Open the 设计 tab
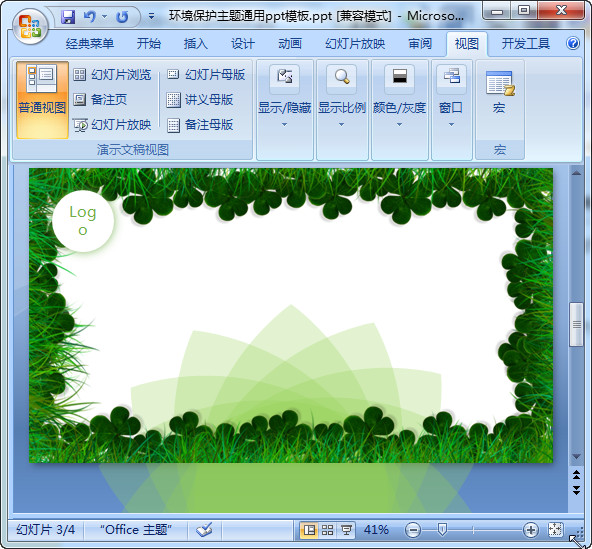This screenshot has width=592, height=549. click(242, 44)
